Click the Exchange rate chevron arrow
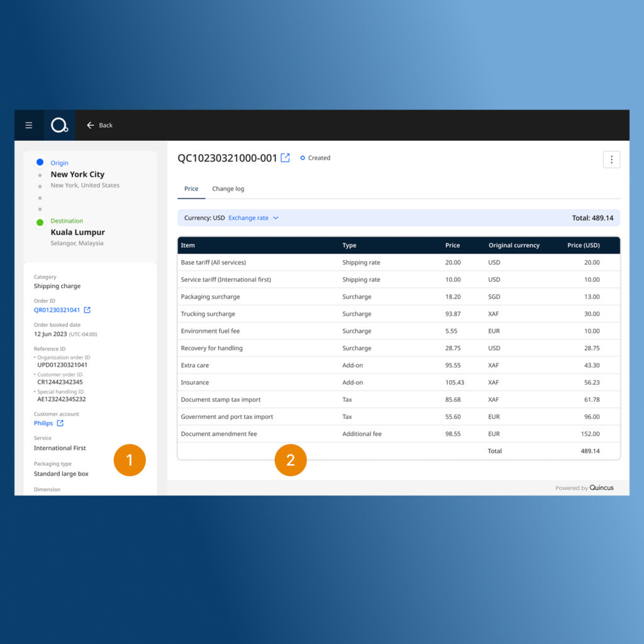The width and height of the screenshot is (644, 644). (x=275, y=218)
